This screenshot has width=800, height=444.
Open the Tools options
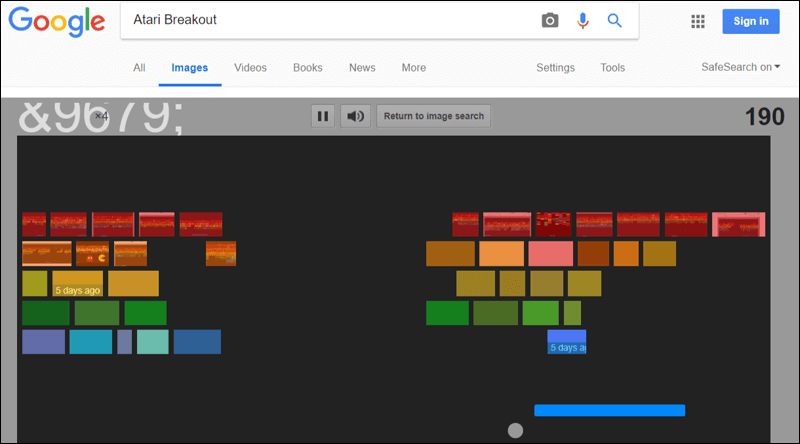pyautogui.click(x=612, y=68)
